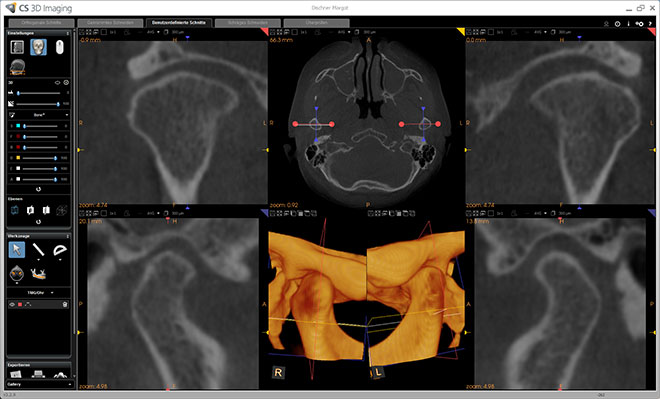This screenshot has width=660, height=399.
Task: Click the reset button under Ebenen planes
Action: [x=38, y=222]
